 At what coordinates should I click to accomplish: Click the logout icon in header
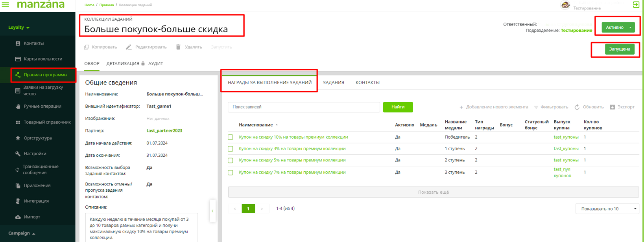point(636,5)
